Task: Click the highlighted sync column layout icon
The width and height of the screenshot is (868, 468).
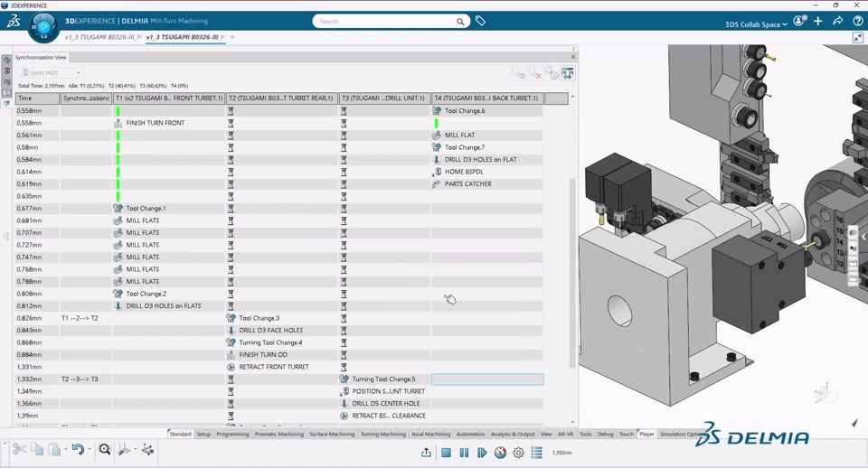Action: (568, 73)
